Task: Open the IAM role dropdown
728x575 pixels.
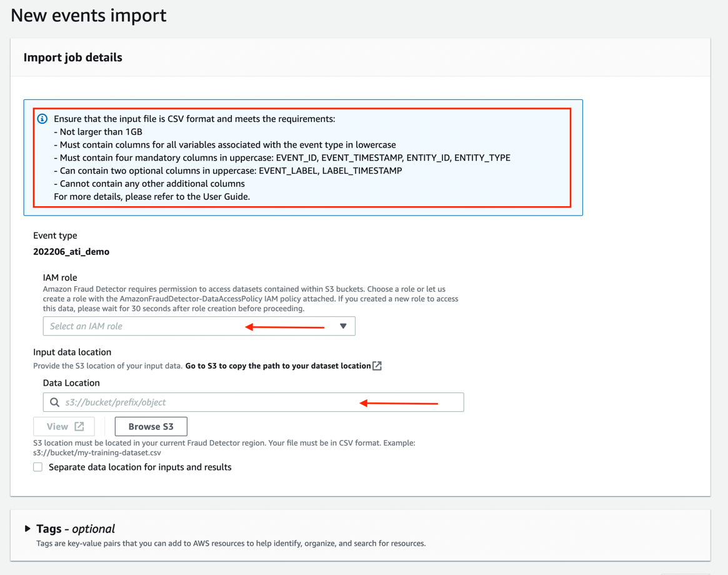Action: 199,326
